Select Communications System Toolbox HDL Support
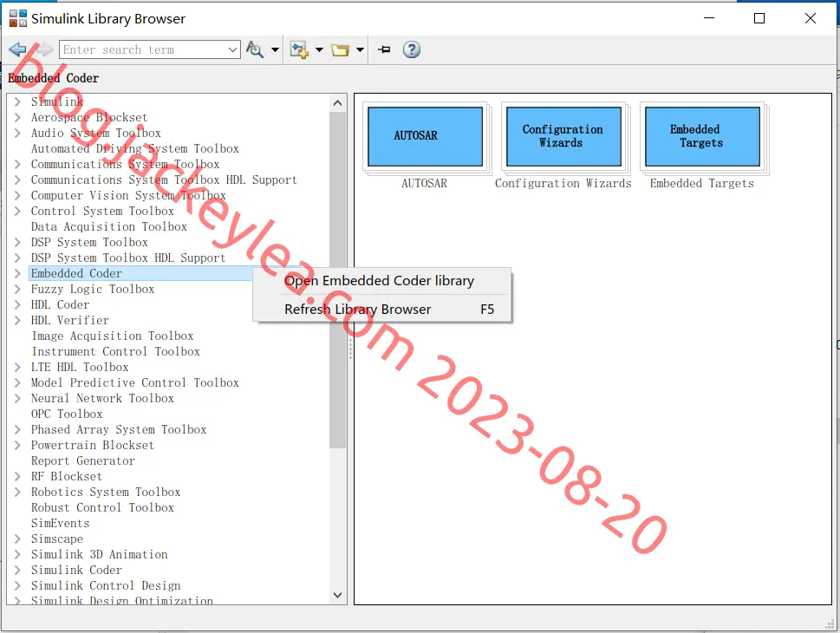 click(164, 179)
